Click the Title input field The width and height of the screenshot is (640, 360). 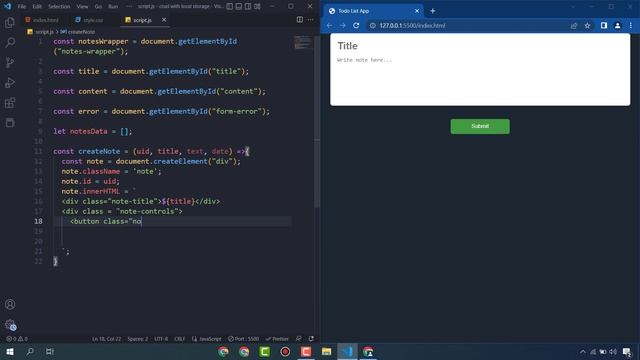click(480, 46)
